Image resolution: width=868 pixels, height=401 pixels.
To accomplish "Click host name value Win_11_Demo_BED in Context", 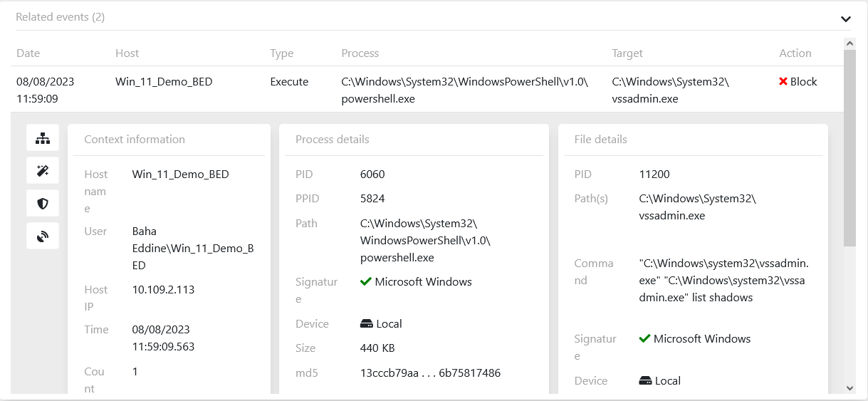I will 181,175.
